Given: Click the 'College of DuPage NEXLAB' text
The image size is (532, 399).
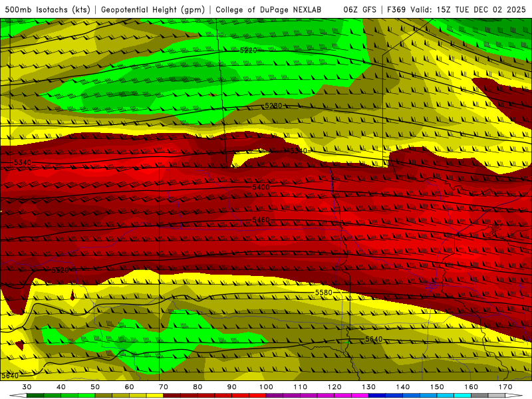Looking at the screenshot, I should pos(269,10).
